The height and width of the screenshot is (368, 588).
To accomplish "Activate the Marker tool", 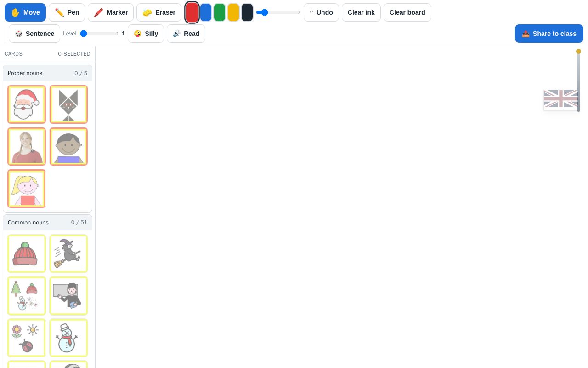I will (111, 12).
